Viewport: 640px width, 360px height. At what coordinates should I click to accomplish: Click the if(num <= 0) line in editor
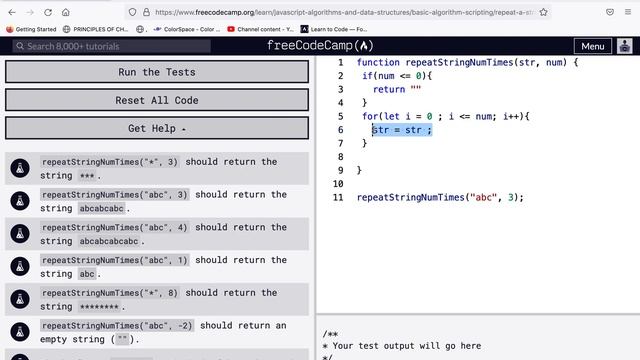click(397, 76)
